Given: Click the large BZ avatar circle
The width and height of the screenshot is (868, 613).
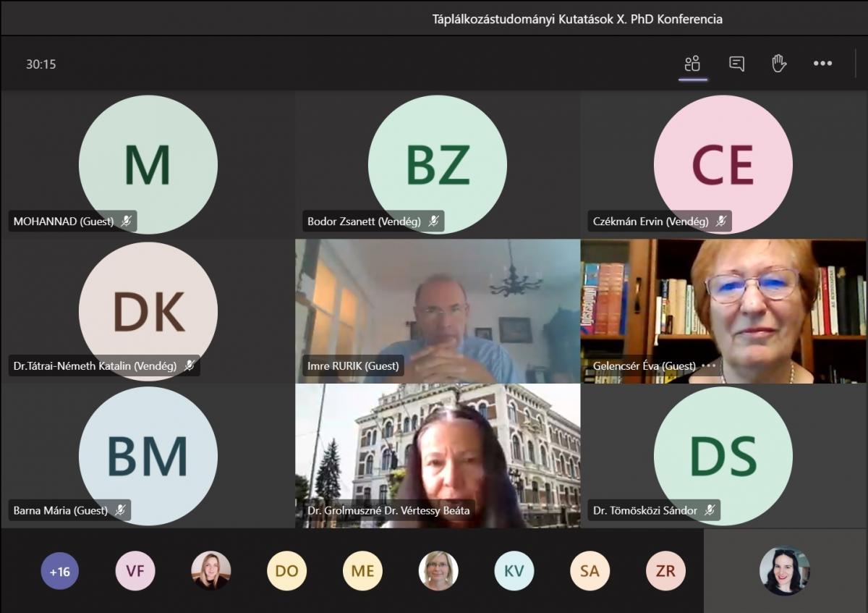Looking at the screenshot, I should click(438, 164).
